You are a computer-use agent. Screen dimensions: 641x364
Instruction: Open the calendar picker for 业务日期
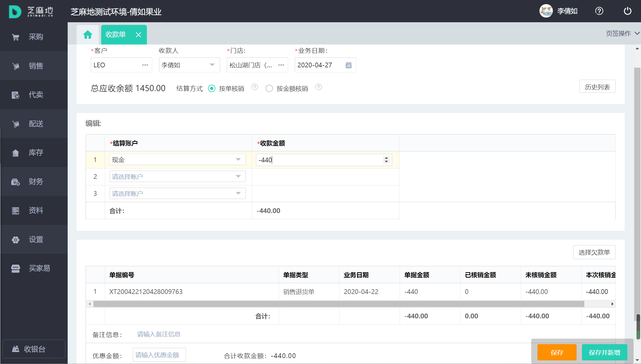coord(348,65)
